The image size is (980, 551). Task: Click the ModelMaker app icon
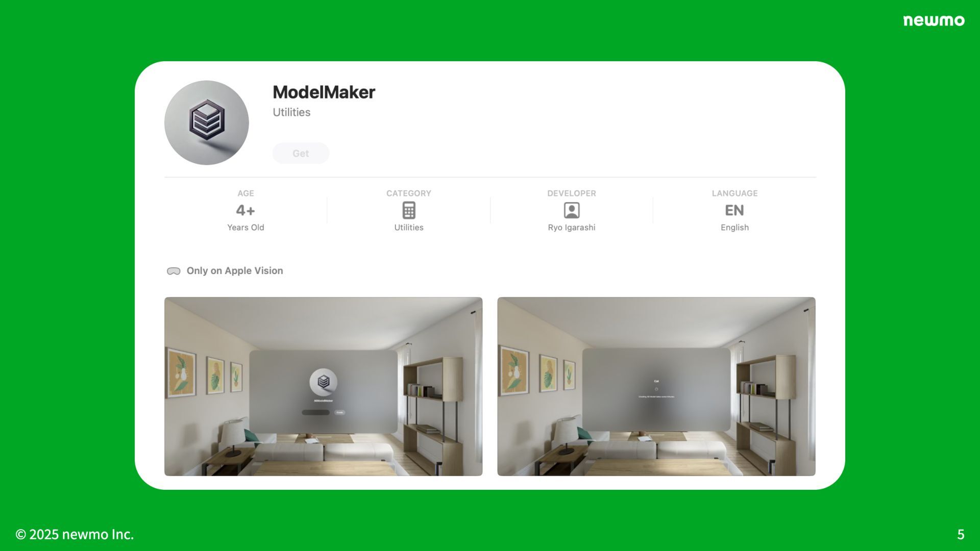pos(207,122)
